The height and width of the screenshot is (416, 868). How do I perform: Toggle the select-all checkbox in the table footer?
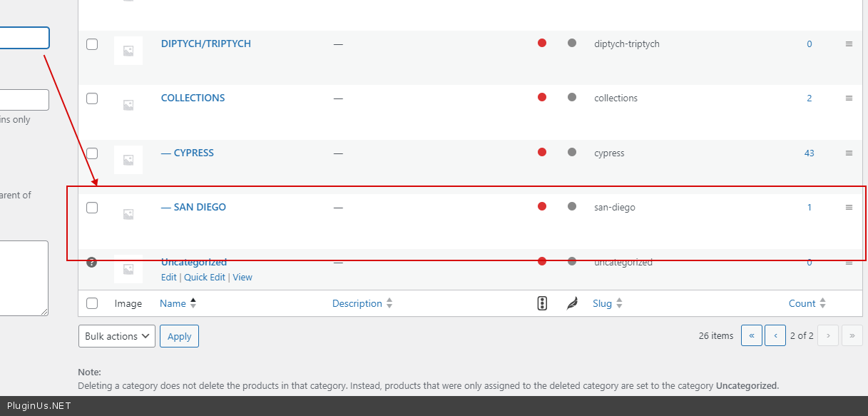pyautogui.click(x=92, y=304)
